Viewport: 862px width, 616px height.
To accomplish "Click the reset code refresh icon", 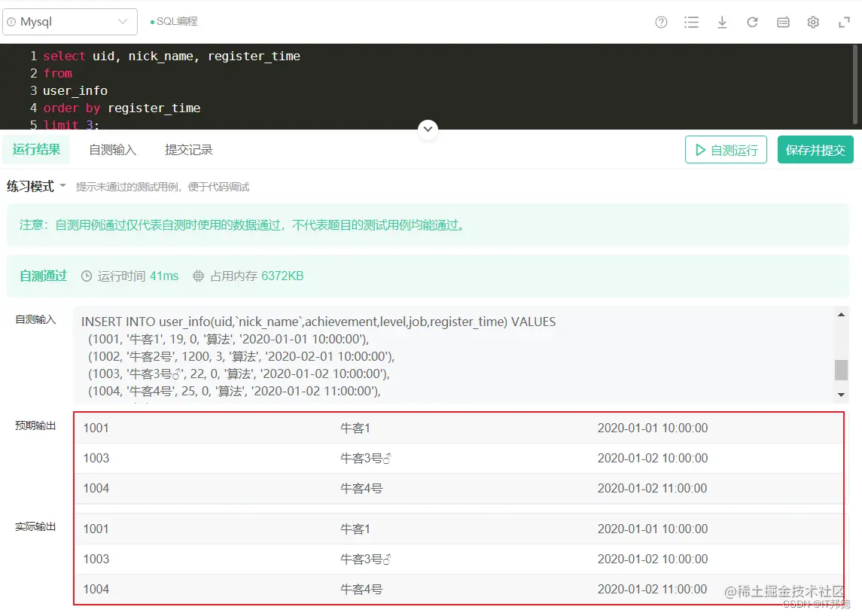I will (753, 22).
